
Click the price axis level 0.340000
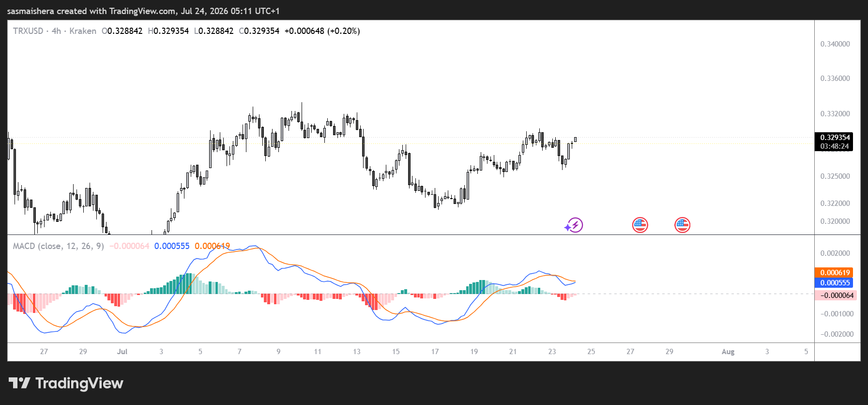click(835, 44)
